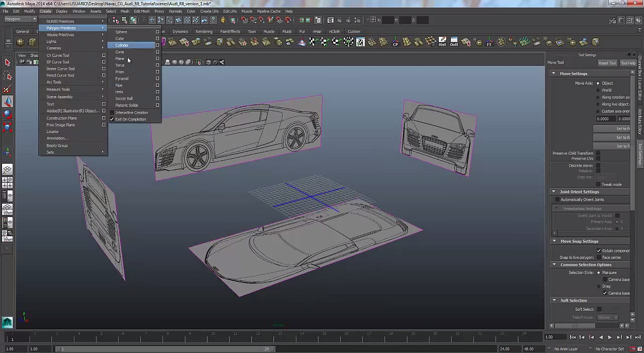This screenshot has width=644, height=353.
Task: Pick the Scale tool icon
Action: pyautogui.click(x=8, y=127)
